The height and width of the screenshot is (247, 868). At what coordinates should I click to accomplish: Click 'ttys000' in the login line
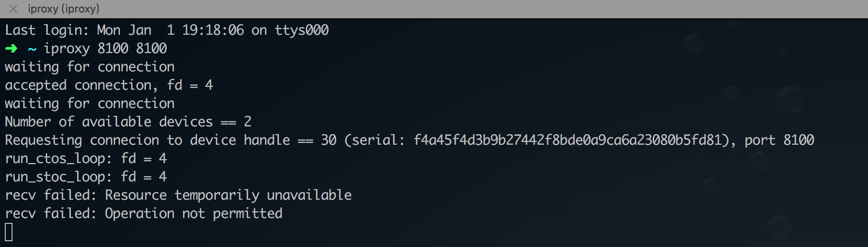pyautogui.click(x=302, y=30)
